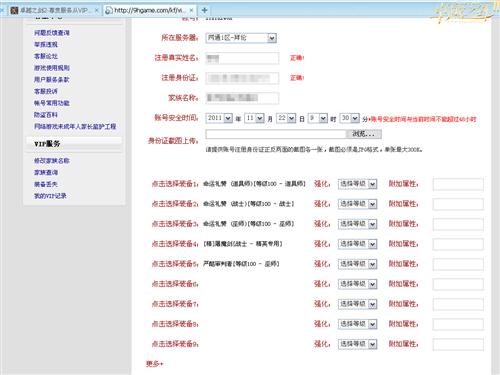This screenshot has width=500, height=375.
Task: Open 客服投诉 sidebar link
Action: [x=46, y=91]
